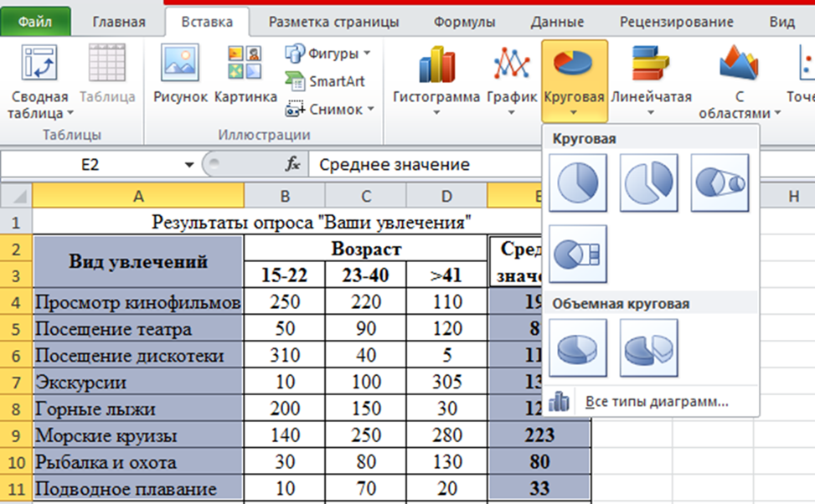Viewport: 815px width, 504px height.
Task: Insert a Сводная таблица pivot table
Action: [x=40, y=81]
